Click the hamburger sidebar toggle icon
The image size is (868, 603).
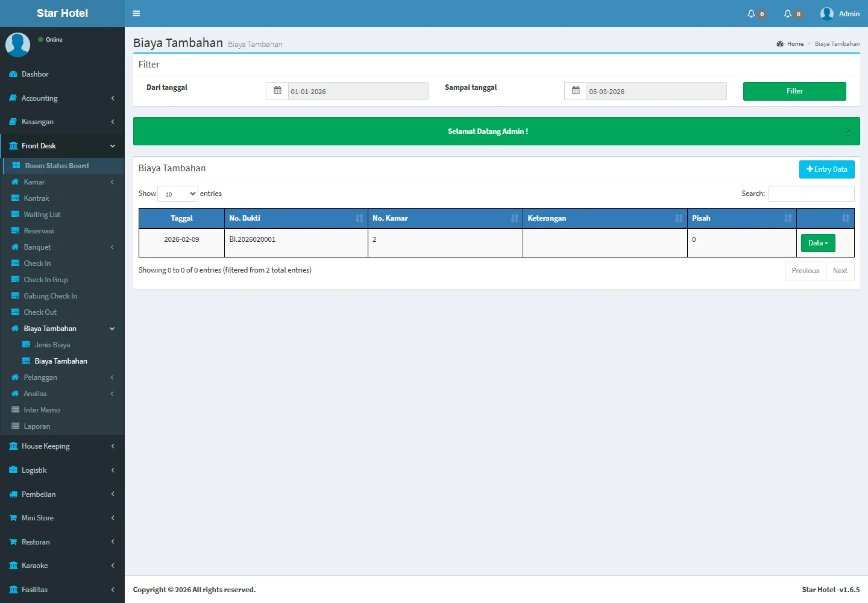click(136, 13)
